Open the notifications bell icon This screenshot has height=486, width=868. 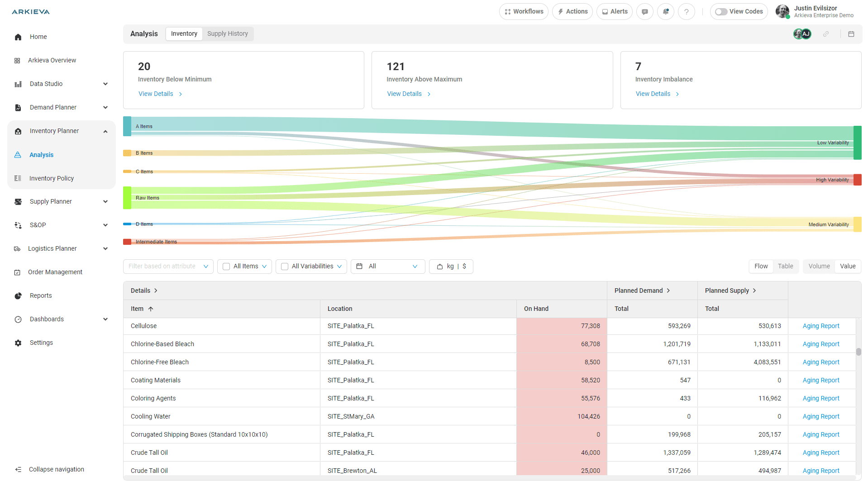[x=666, y=12]
